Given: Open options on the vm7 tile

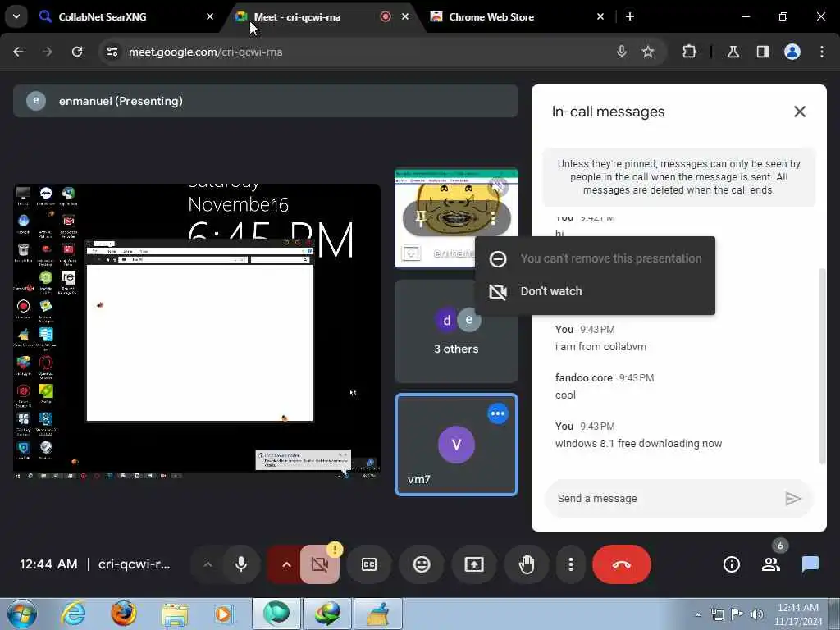Looking at the screenshot, I should 498,413.
